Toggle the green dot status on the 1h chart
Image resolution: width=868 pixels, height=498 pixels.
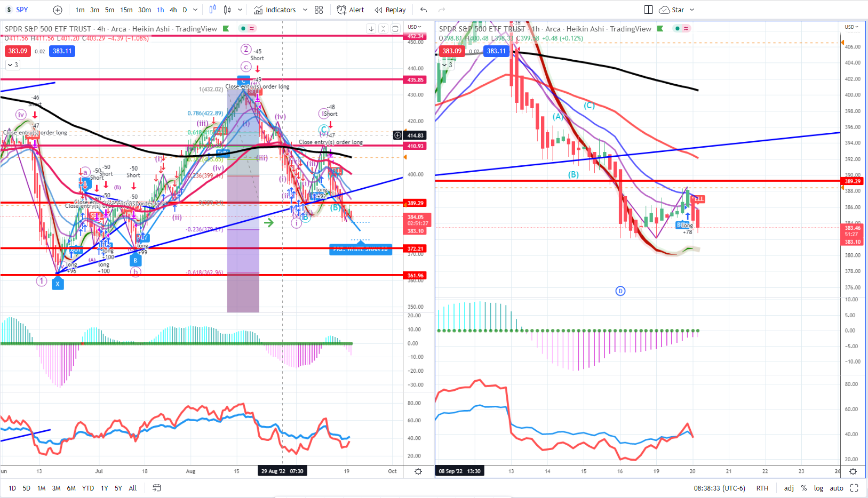click(x=678, y=29)
